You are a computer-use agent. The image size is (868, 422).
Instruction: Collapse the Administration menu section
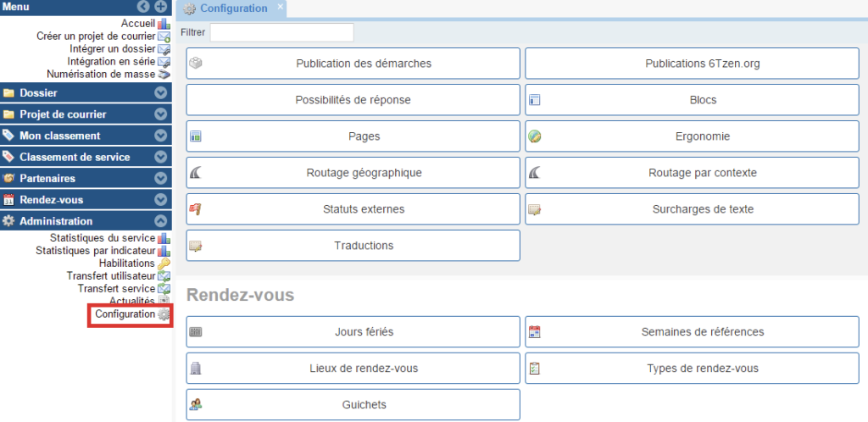[160, 221]
